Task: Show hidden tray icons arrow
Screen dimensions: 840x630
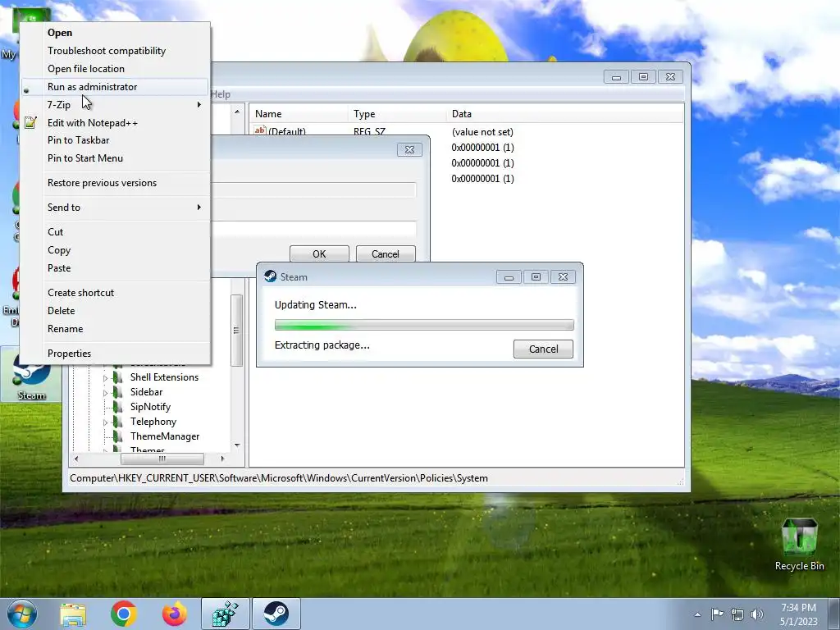Action: pyautogui.click(x=697, y=614)
